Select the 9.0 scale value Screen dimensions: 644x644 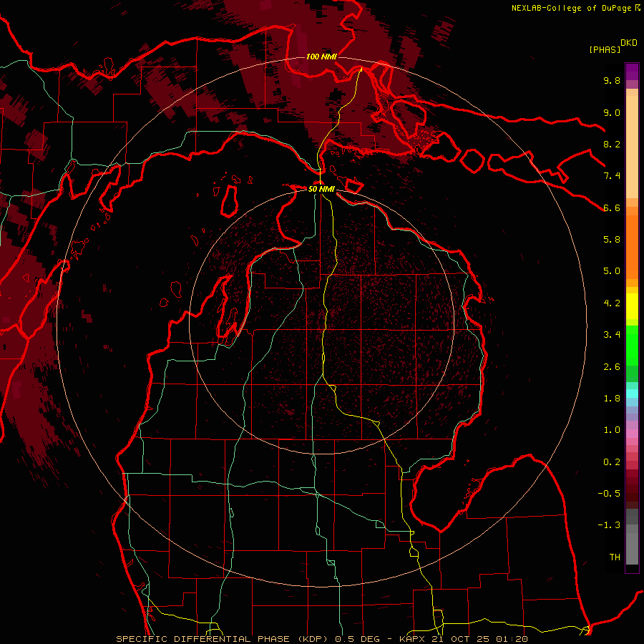click(x=612, y=112)
